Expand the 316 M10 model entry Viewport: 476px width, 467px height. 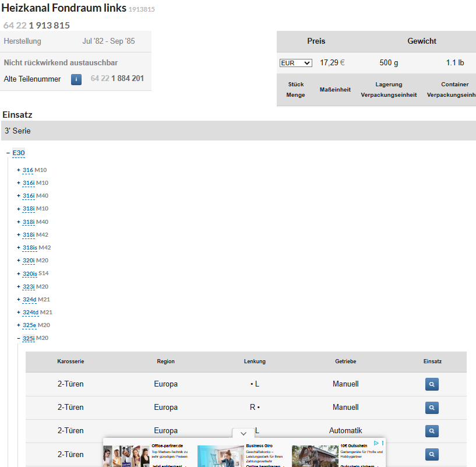click(x=19, y=170)
